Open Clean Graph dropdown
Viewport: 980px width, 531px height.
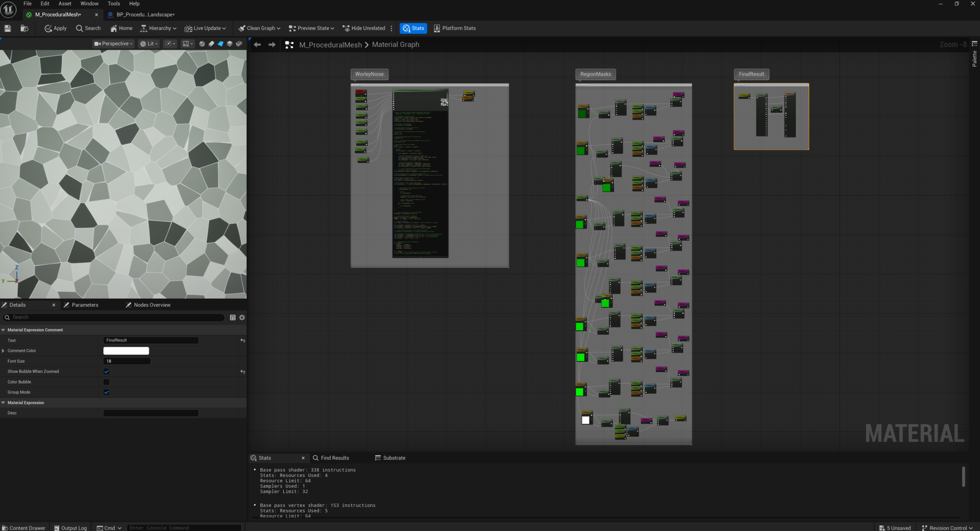(259, 28)
